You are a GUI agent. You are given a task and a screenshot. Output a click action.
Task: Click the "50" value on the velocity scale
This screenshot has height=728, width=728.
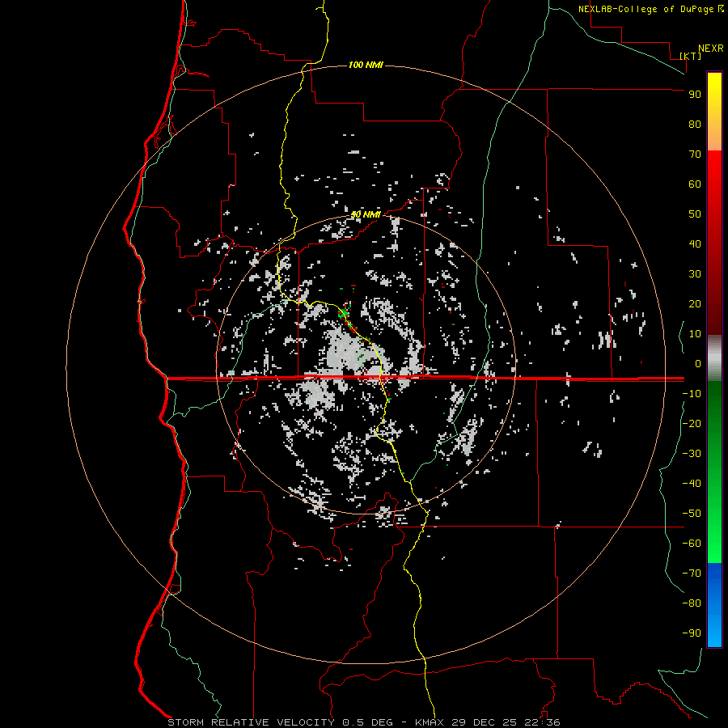pyautogui.click(x=695, y=214)
